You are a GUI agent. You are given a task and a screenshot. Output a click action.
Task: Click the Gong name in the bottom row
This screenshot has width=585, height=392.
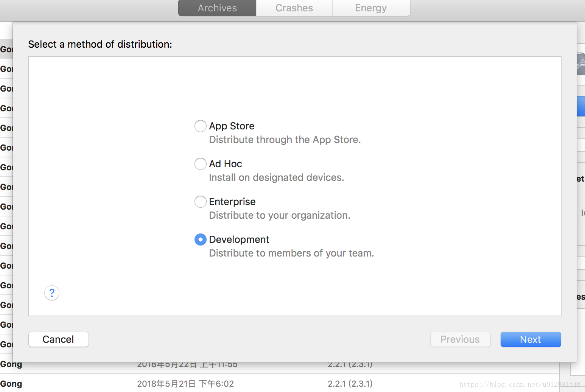click(11, 384)
